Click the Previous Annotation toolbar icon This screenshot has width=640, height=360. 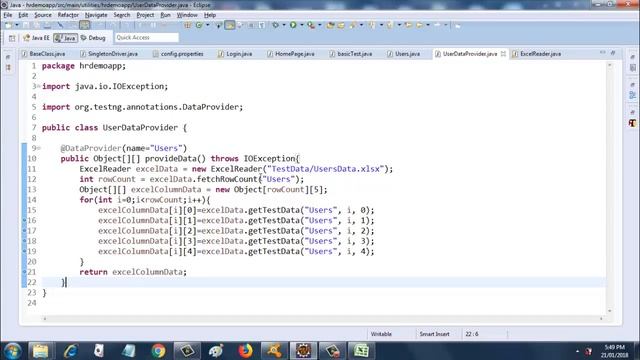390,25
